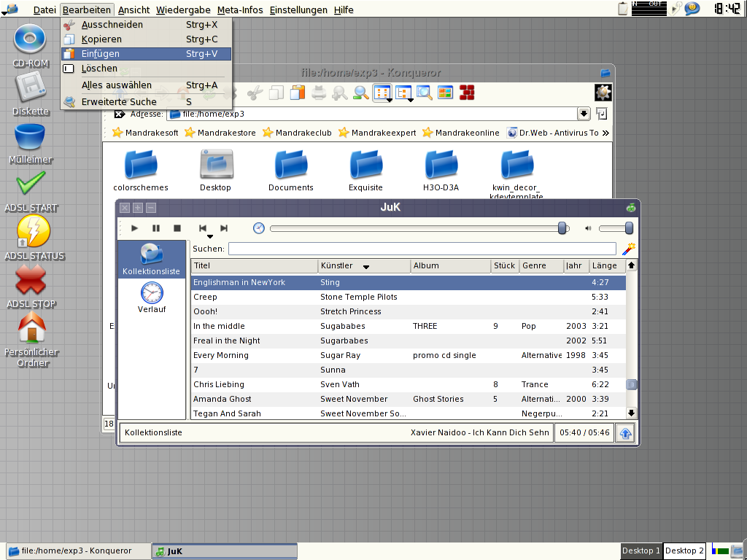The image size is (747, 560).
Task: Click the speaker mute icon in JuK
Action: [x=588, y=228]
